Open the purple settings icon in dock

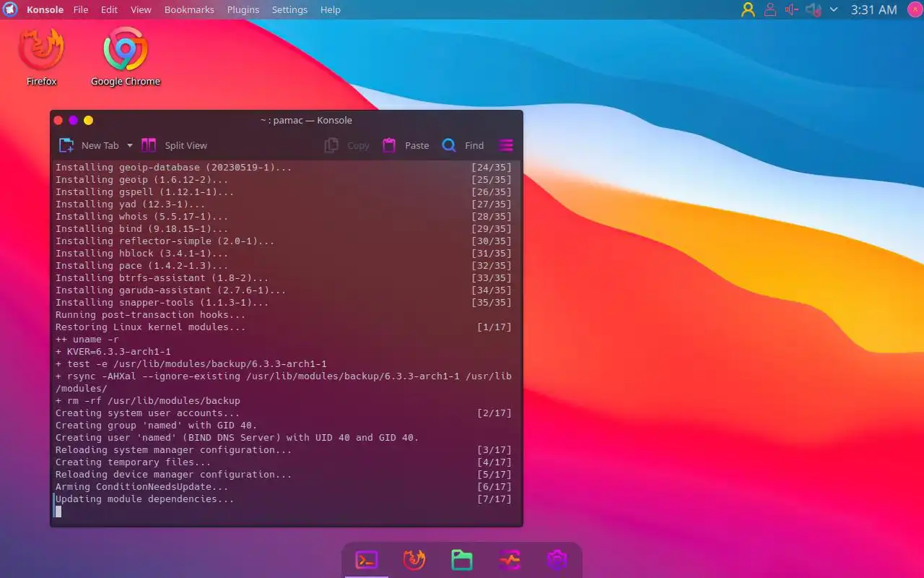tap(557, 560)
